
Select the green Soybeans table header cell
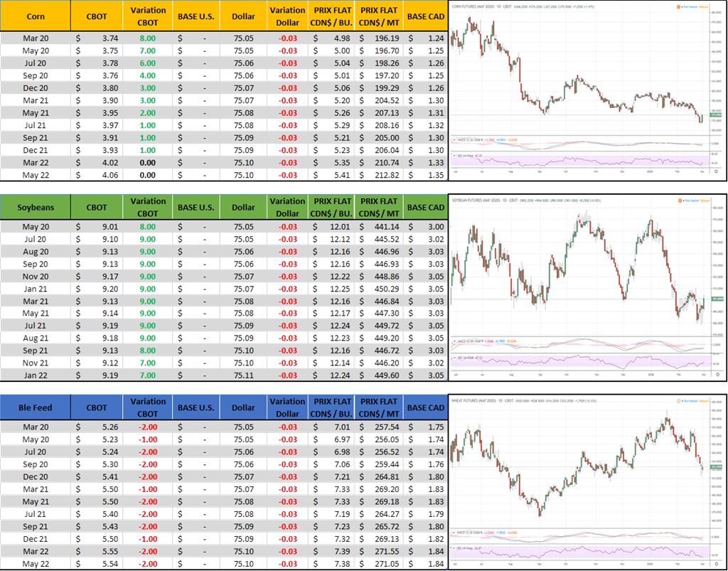pyautogui.click(x=36, y=208)
